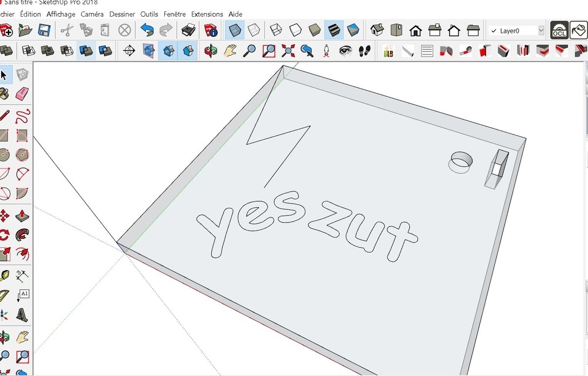Undo with the blue arrow

point(147,30)
